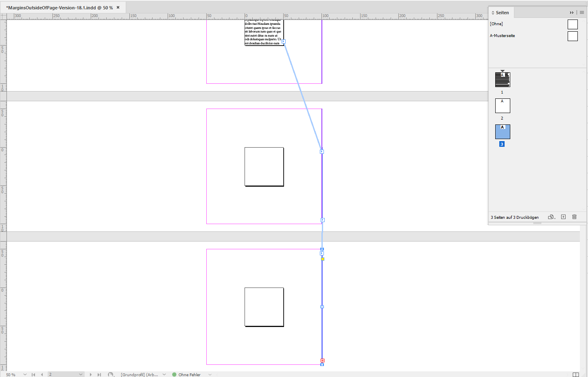Switch to the MarginsOutsideOfPage document tab
Viewport: 588px width, 377px height.
(59, 7)
